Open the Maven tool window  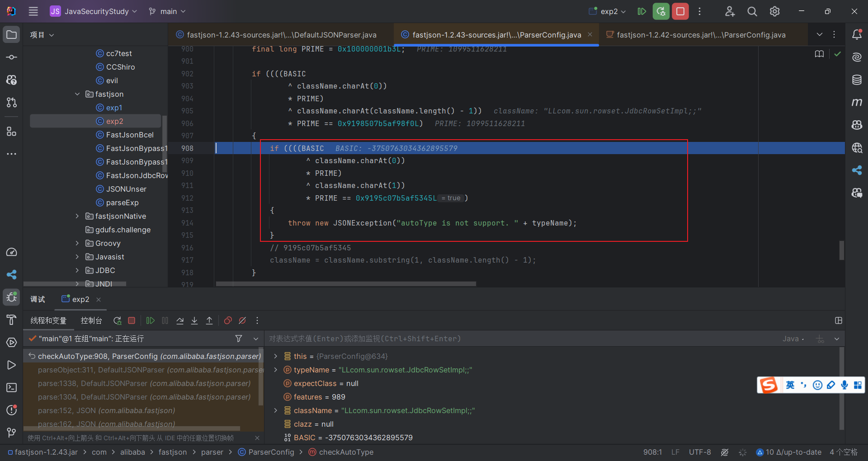click(x=857, y=103)
